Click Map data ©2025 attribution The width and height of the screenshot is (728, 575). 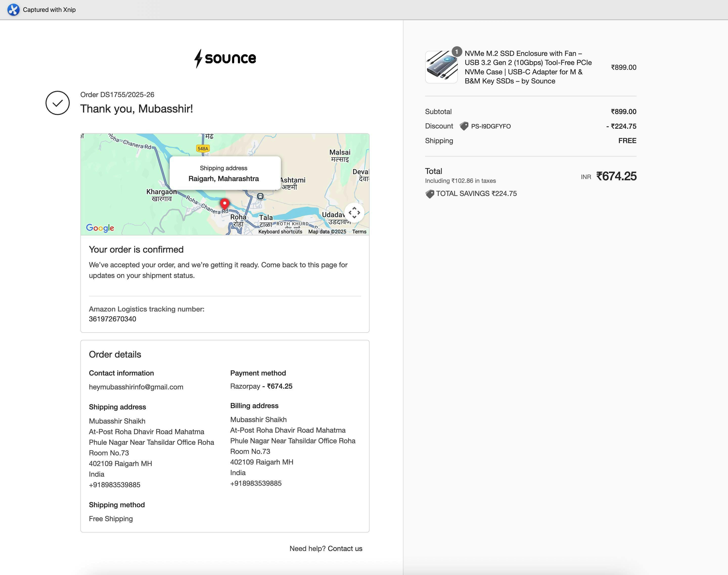(327, 232)
